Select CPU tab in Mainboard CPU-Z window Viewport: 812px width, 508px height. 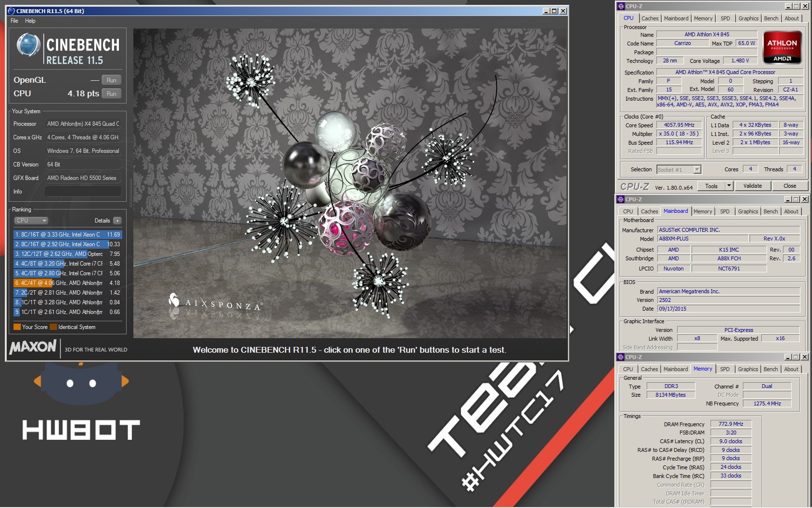coord(628,211)
